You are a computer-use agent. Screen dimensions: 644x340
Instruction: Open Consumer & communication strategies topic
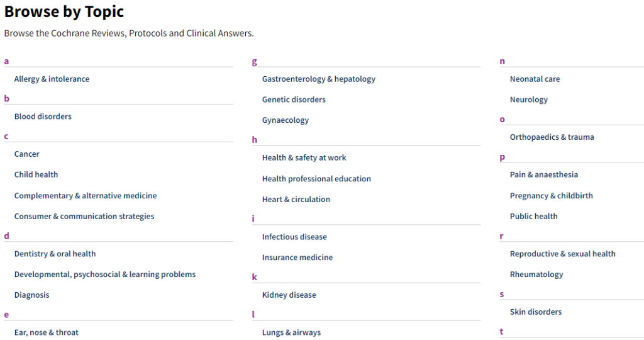pyautogui.click(x=84, y=217)
